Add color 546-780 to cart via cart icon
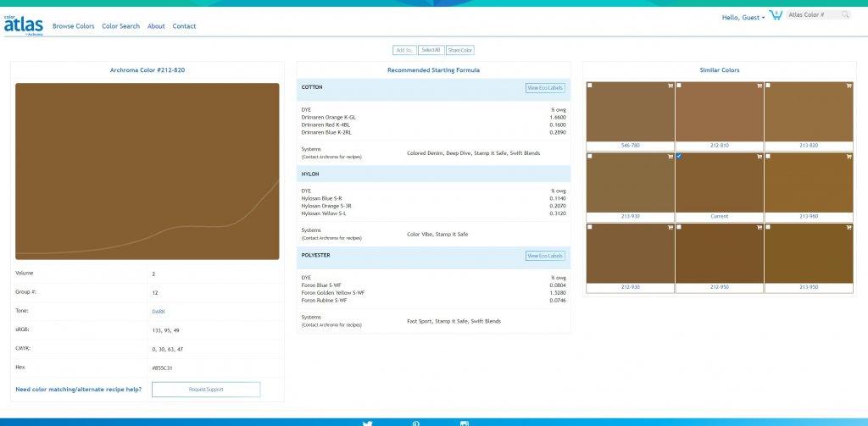868x426 pixels. (670, 86)
